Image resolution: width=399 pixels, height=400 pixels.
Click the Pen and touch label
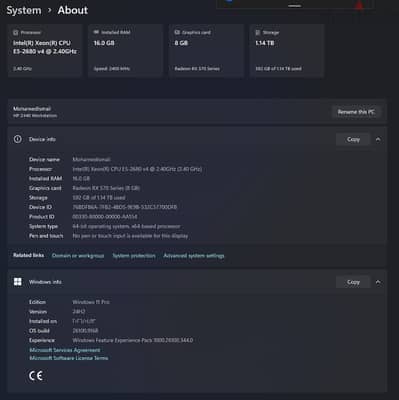coord(46,236)
